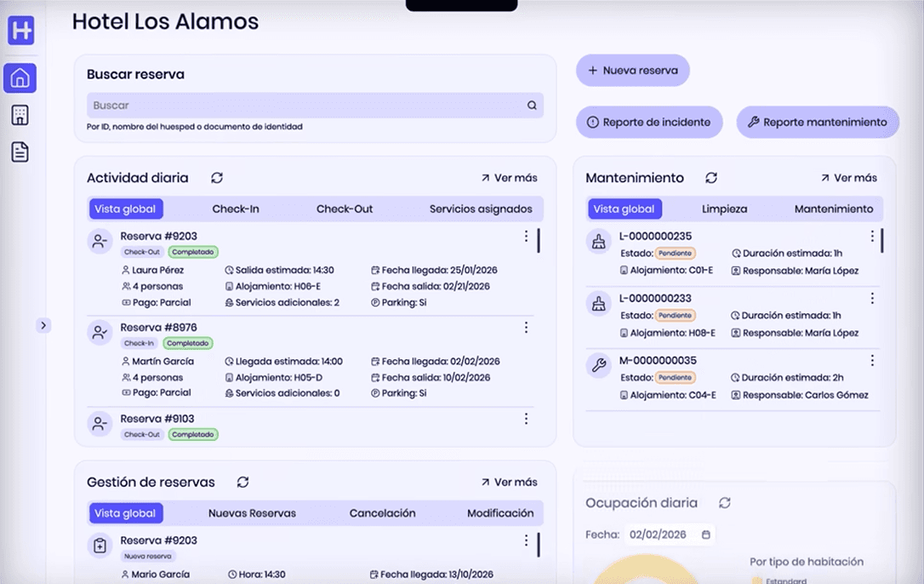Focus the Buscar reserva search field
The image size is (924, 584).
pyautogui.click(x=315, y=106)
